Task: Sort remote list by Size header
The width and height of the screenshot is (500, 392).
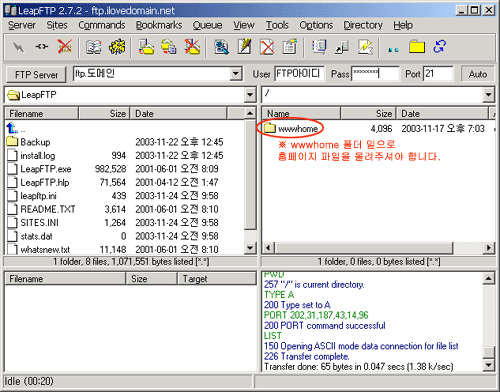Action: (368, 113)
